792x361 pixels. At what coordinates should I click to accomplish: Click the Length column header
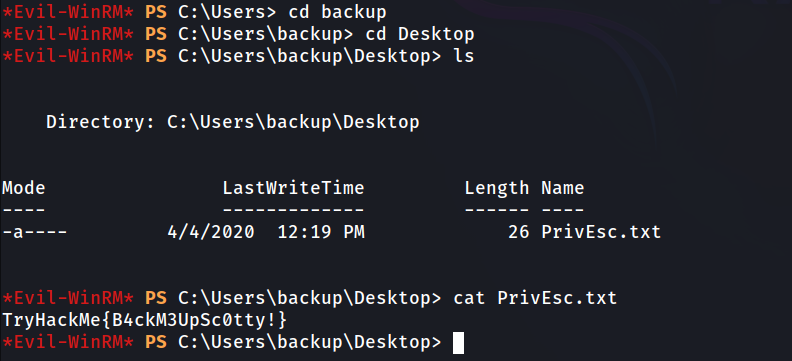(x=497, y=189)
